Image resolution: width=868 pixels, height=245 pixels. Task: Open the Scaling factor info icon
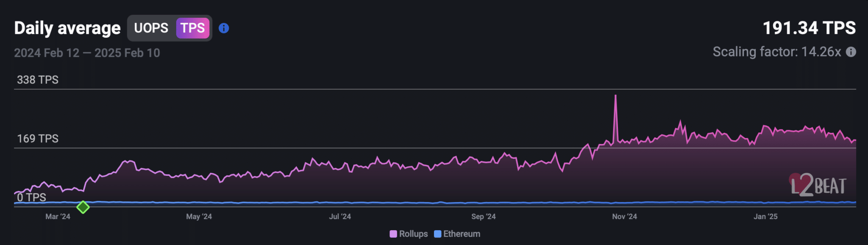(x=851, y=52)
